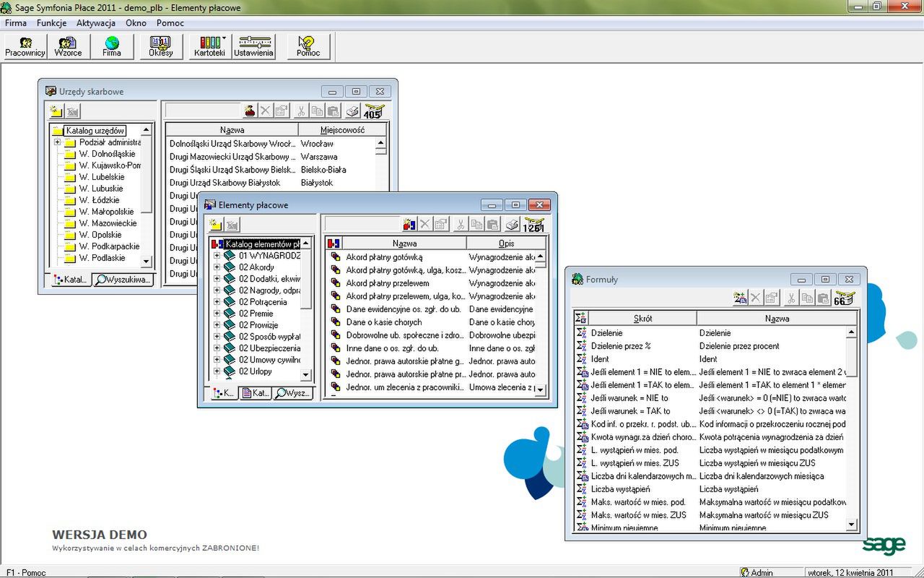Click the properties icon in Formuły toolbar
The height and width of the screenshot is (578, 924).
click(x=772, y=298)
